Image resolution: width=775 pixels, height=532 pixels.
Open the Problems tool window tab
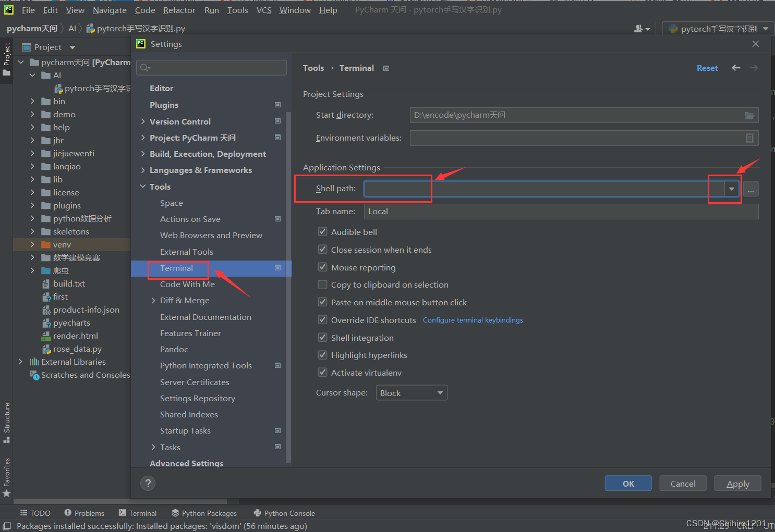84,513
